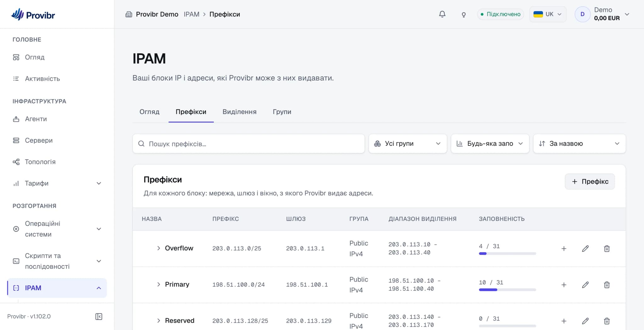
Task: Expand the Reserved prefix row
Action: coord(158,321)
